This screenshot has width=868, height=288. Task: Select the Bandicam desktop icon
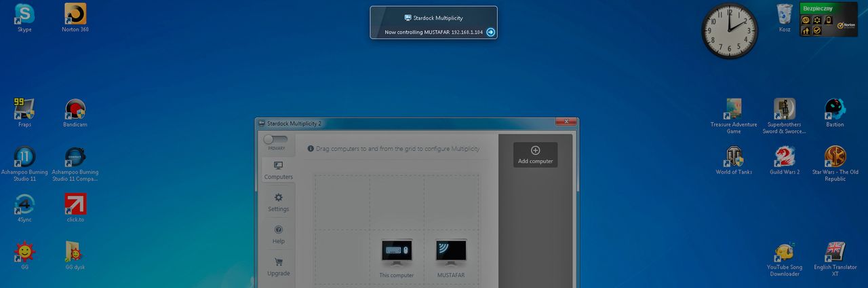[75, 113]
